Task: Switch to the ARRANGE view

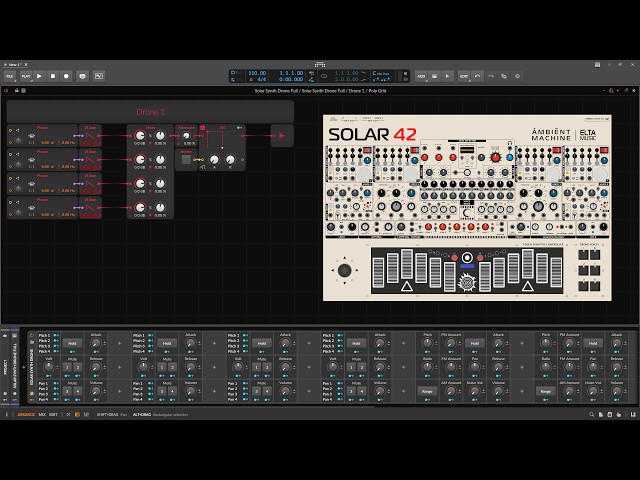Action: tap(26, 415)
